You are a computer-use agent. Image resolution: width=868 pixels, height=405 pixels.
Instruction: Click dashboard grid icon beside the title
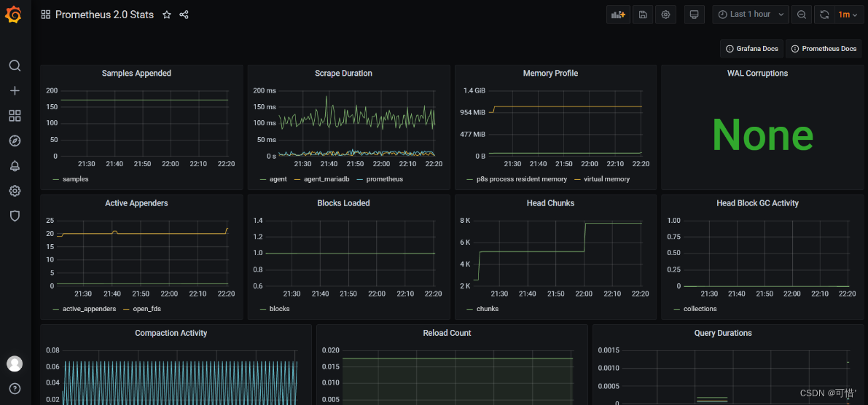tap(46, 15)
